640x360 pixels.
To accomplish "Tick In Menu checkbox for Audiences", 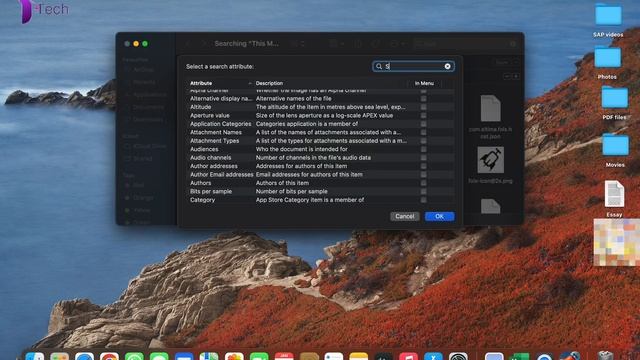I will (x=424, y=149).
